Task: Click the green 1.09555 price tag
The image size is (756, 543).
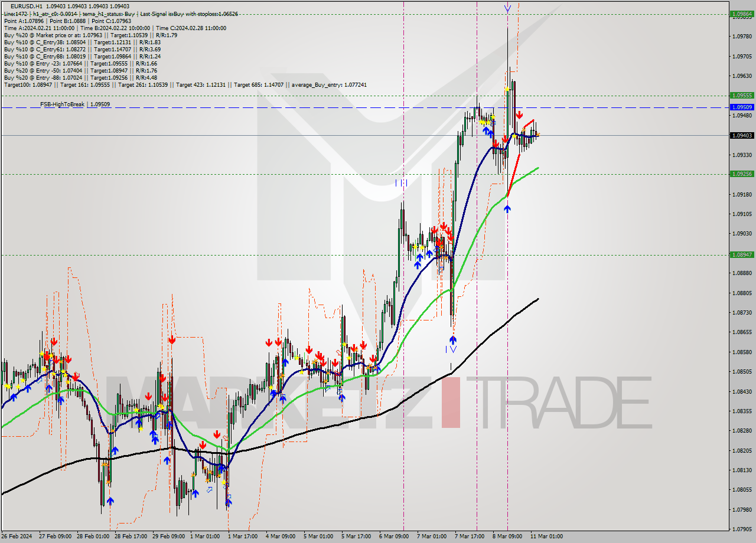Action: coord(741,95)
